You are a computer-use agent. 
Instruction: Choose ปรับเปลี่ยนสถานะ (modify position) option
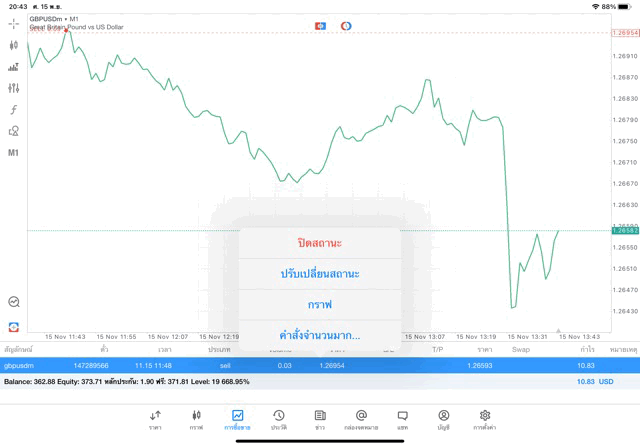click(x=320, y=273)
